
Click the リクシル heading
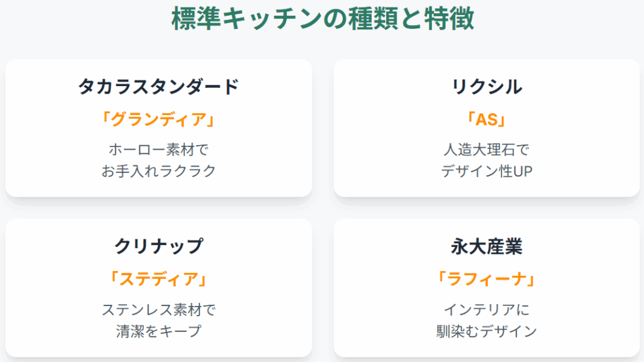[x=487, y=87]
